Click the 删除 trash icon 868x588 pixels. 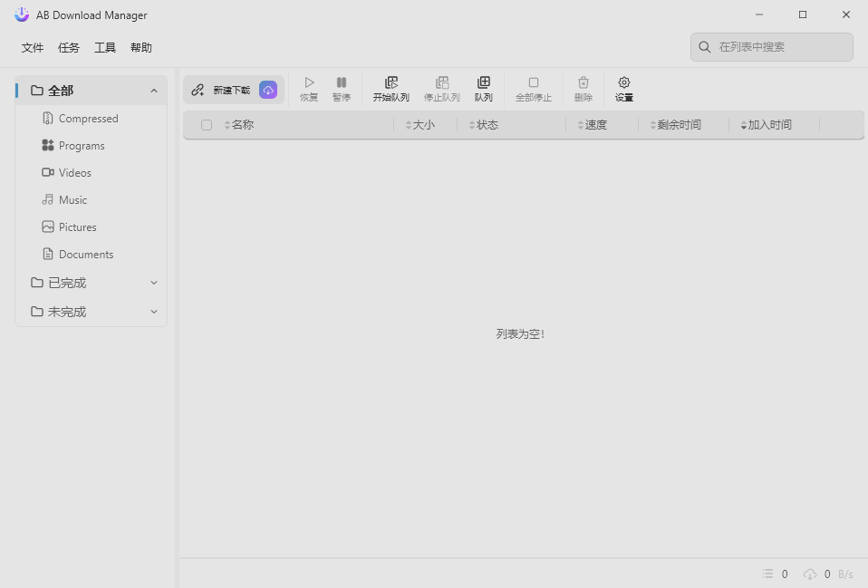(583, 82)
